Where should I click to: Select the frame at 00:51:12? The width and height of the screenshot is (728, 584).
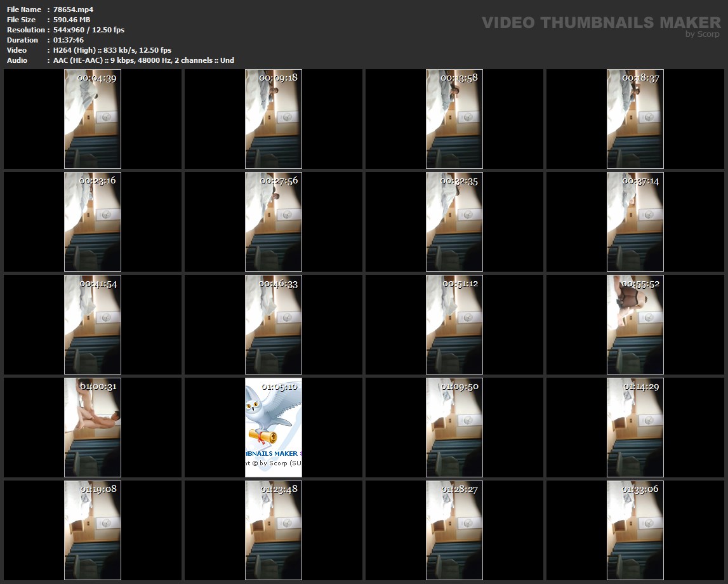(454, 324)
